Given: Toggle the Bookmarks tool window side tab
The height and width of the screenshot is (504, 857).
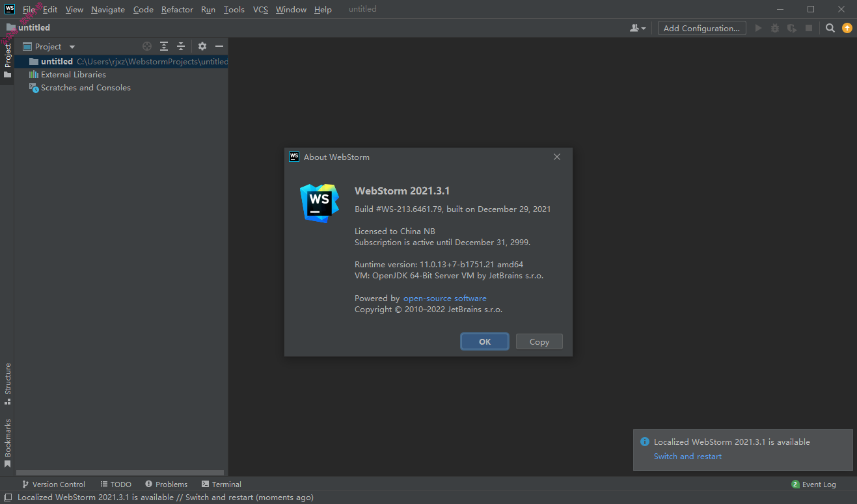Looking at the screenshot, I should click(7, 443).
